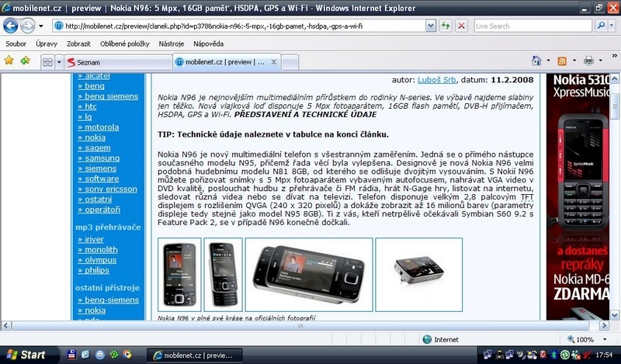Open author link Luboš Srb
Viewport: 621px width, 364px height.
(437, 80)
